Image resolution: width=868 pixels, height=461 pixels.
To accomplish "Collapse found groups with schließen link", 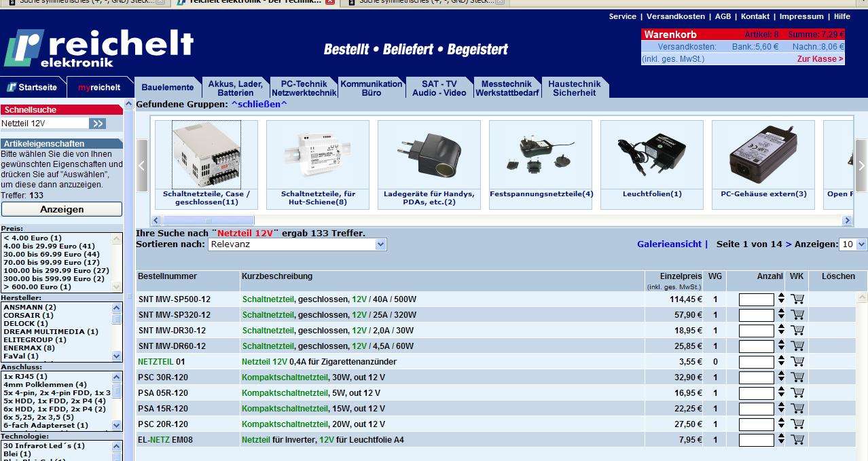I will (x=259, y=105).
